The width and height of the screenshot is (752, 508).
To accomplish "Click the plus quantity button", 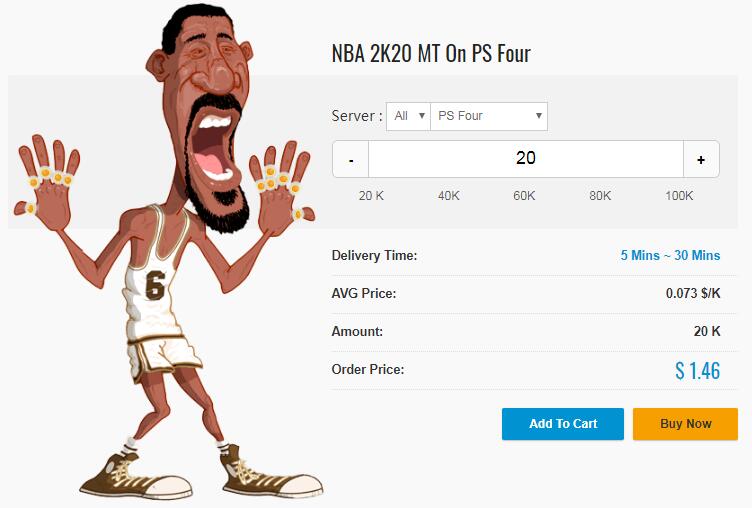I will pyautogui.click(x=701, y=159).
